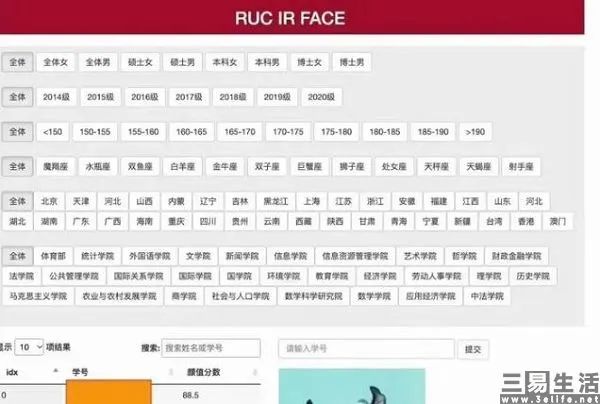
Task: Filter by 香港 region
Action: pyautogui.click(x=526, y=222)
